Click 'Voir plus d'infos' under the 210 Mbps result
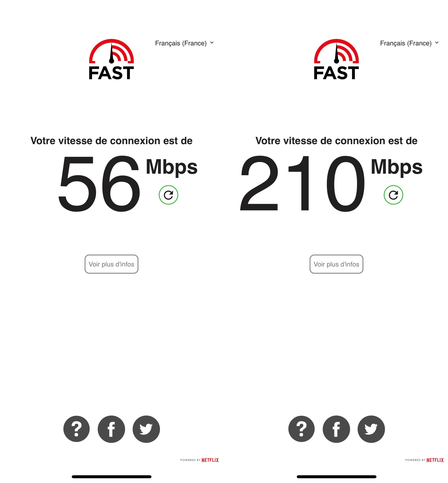 (x=336, y=264)
